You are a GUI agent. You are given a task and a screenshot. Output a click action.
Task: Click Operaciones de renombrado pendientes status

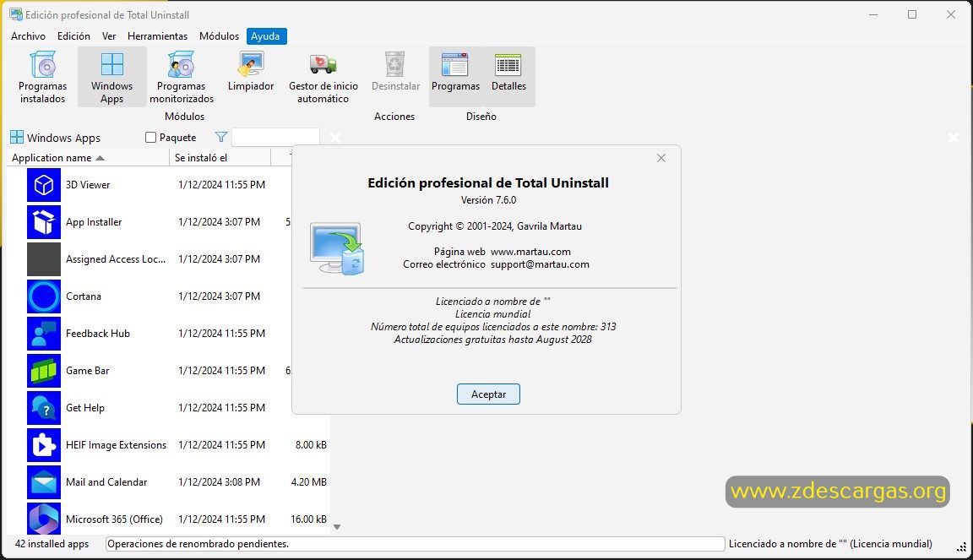click(416, 544)
